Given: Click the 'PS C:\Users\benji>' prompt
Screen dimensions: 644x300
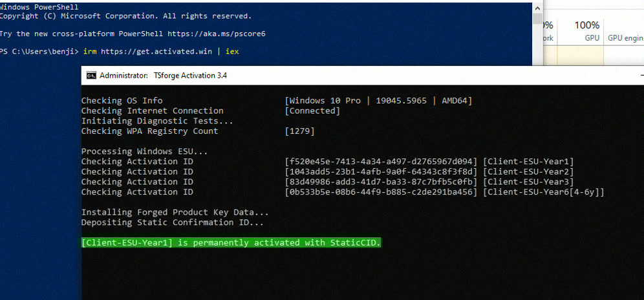Looking at the screenshot, I should 39,51.
